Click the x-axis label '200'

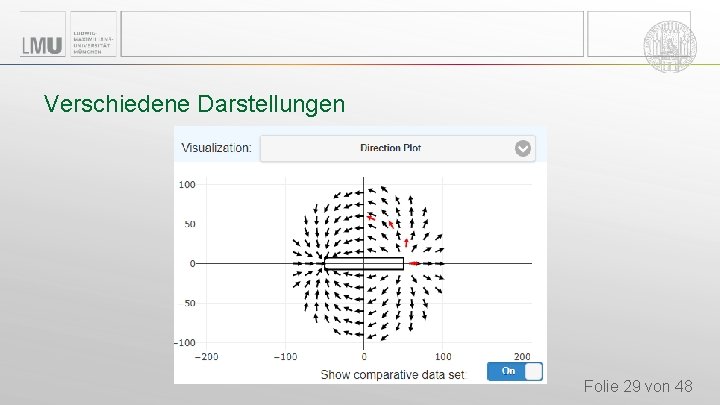pyautogui.click(x=522, y=357)
